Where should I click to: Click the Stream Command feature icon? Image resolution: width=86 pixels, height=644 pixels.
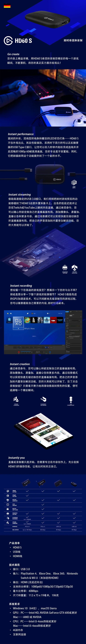click(16, 399)
